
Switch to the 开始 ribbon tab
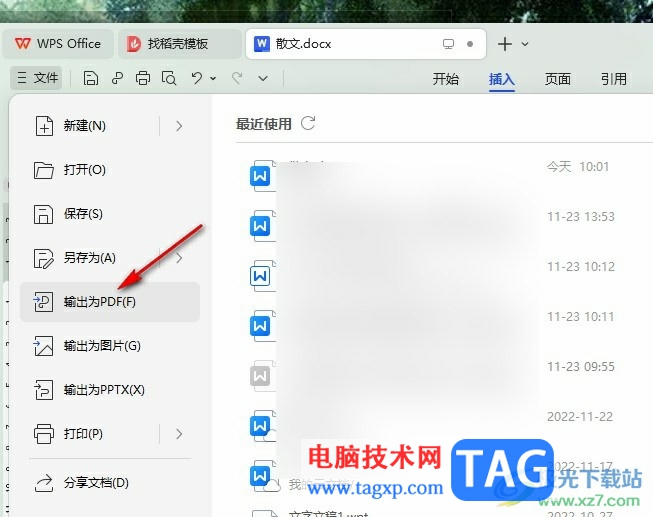445,79
